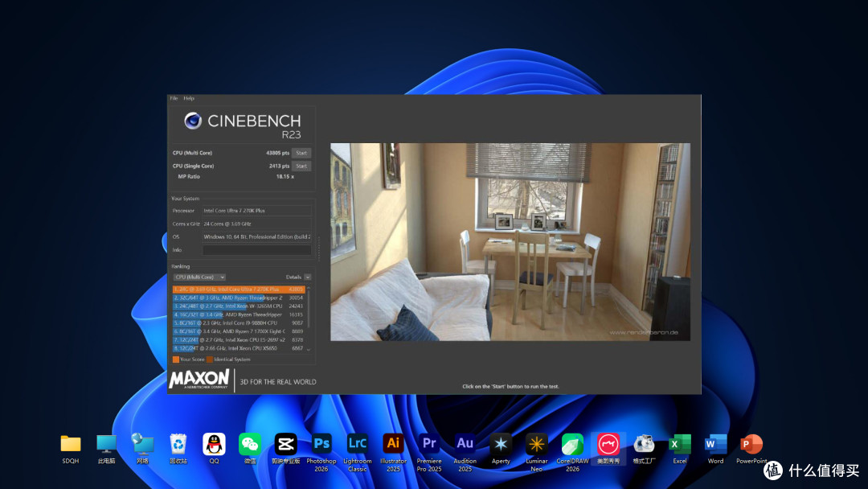
Task: Click the ranking list scroll-down arrow
Action: pos(309,349)
